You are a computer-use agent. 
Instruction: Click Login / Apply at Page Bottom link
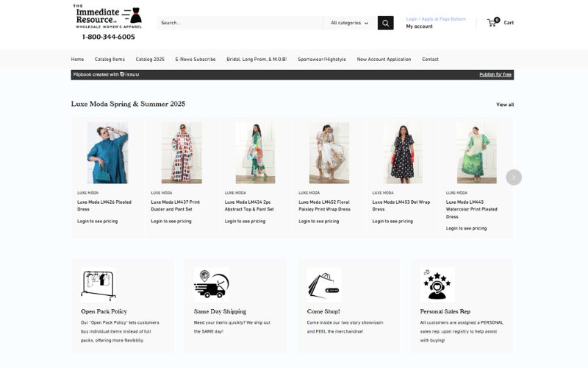coord(436,19)
